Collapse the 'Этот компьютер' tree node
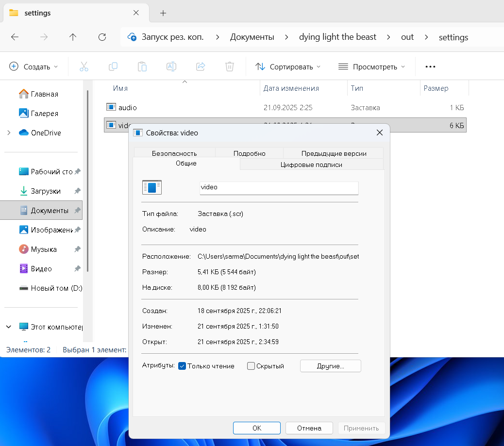Screen dimensions: 504x446 click(9, 327)
